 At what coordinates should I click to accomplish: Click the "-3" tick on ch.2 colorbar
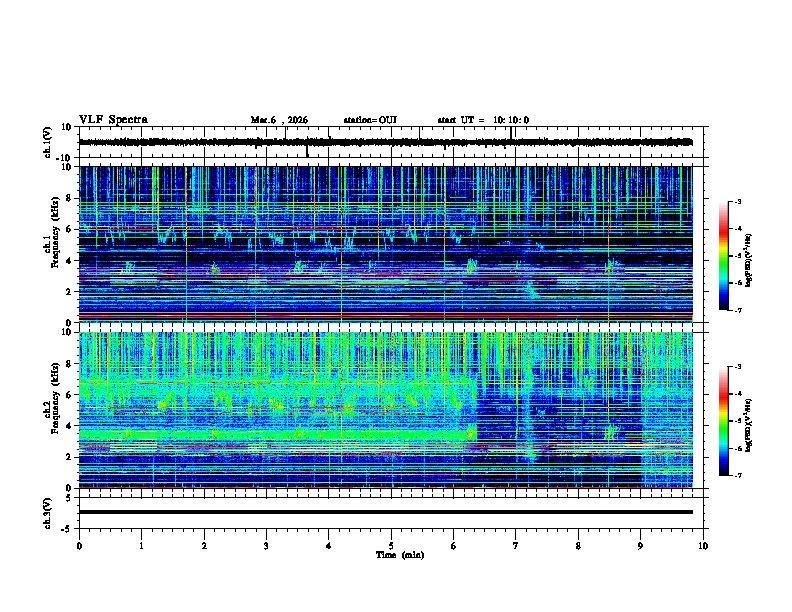pyautogui.click(x=737, y=367)
